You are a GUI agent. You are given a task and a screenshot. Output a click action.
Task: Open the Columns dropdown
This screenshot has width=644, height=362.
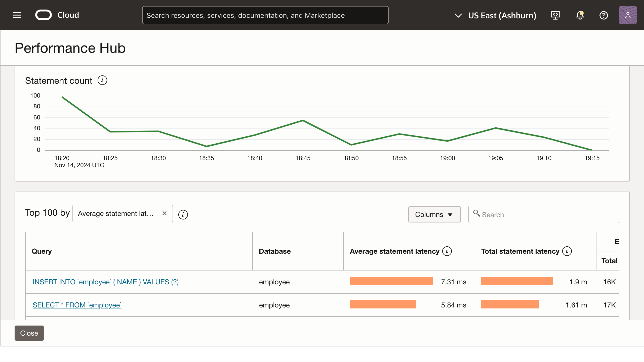(x=434, y=214)
